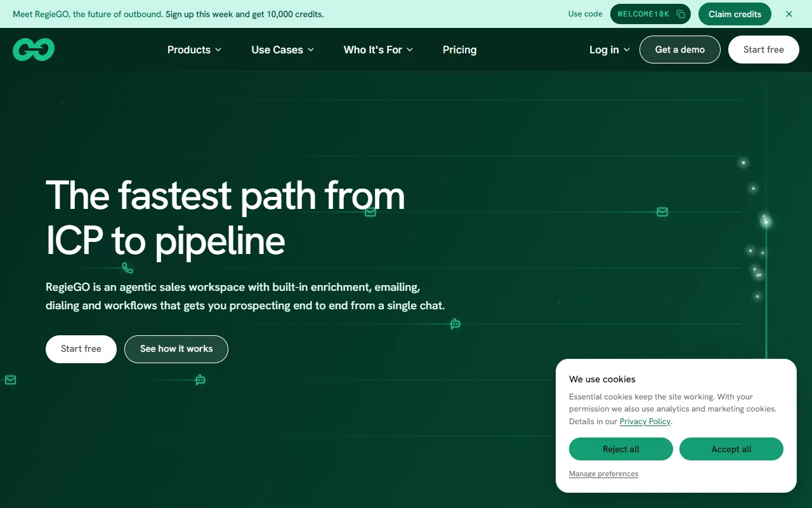Expand the Who It's For menu

[378, 50]
